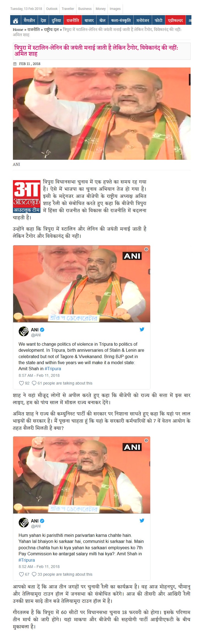Click the Traveller link in top bar

68,9
